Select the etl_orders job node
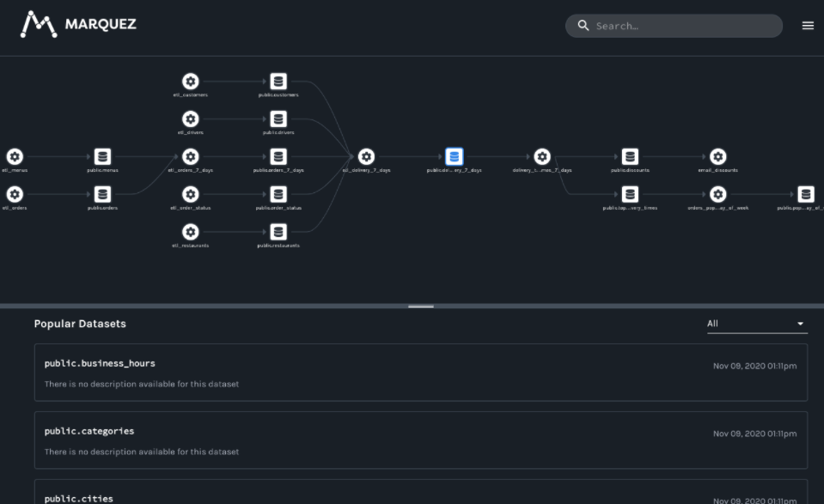Viewport: 824px width, 504px height. [x=15, y=194]
